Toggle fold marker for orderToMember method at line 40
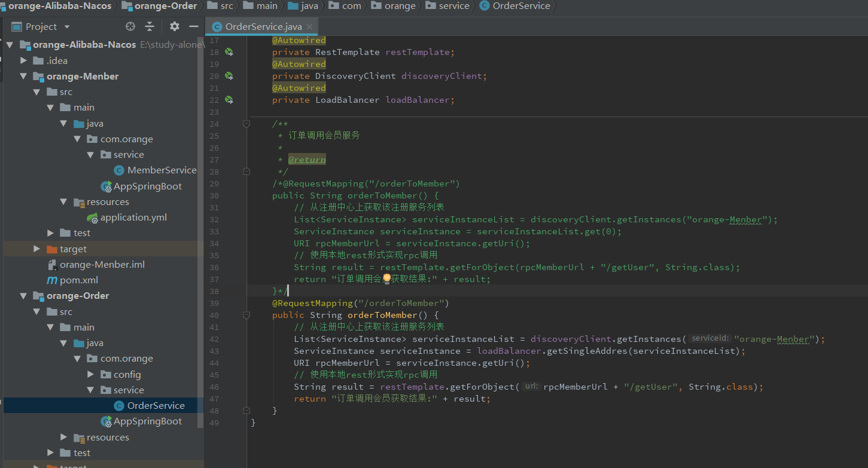This screenshot has width=868, height=468. (246, 315)
